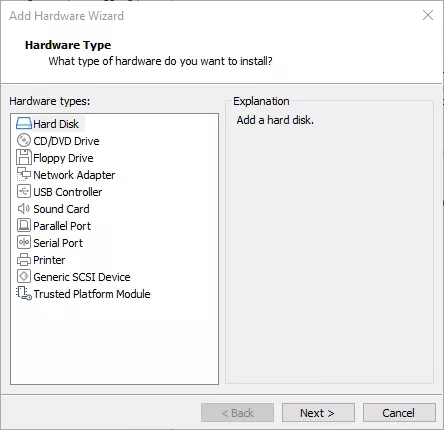The image size is (444, 430).
Task: Click the Hard Disk drive icon
Action: 24,123
